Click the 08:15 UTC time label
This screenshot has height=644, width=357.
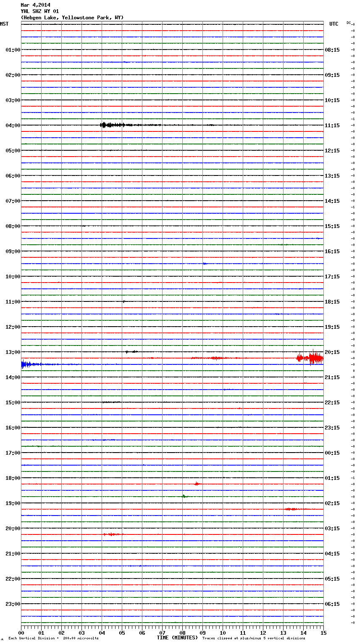332,50
